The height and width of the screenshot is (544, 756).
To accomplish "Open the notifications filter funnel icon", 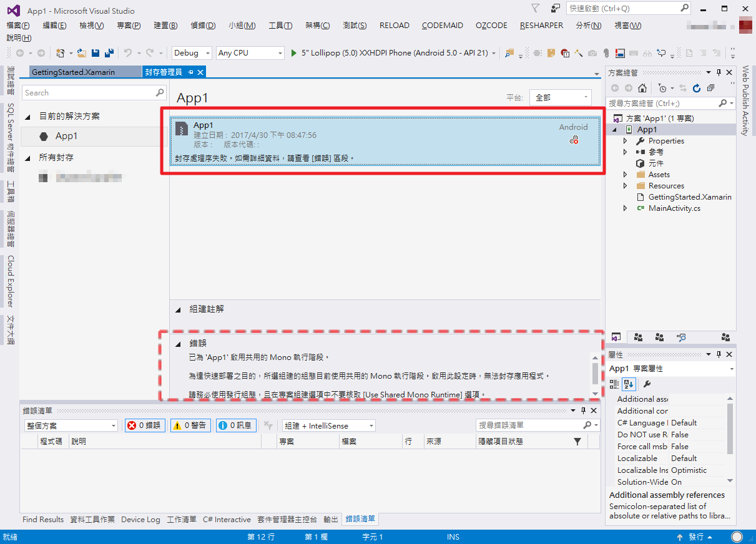I will 535,8.
